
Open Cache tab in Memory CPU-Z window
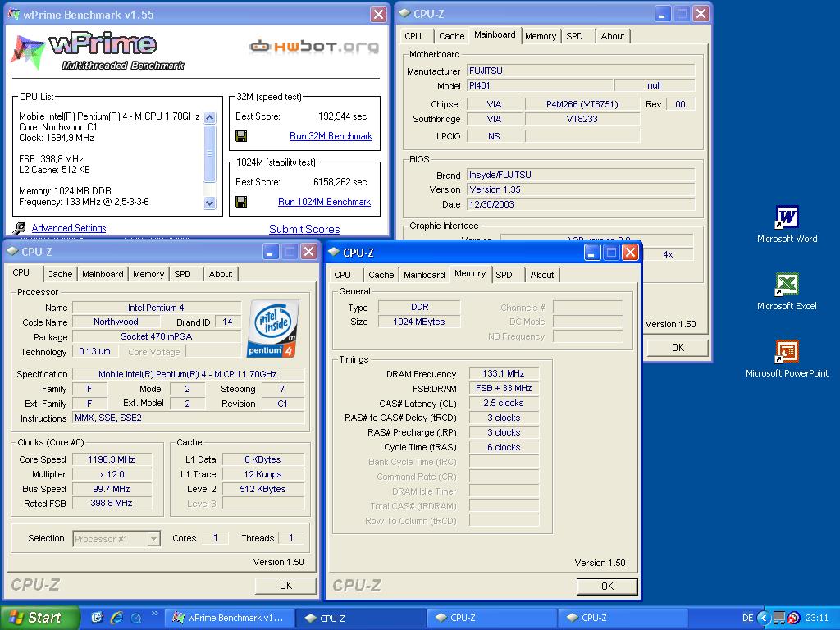[381, 275]
